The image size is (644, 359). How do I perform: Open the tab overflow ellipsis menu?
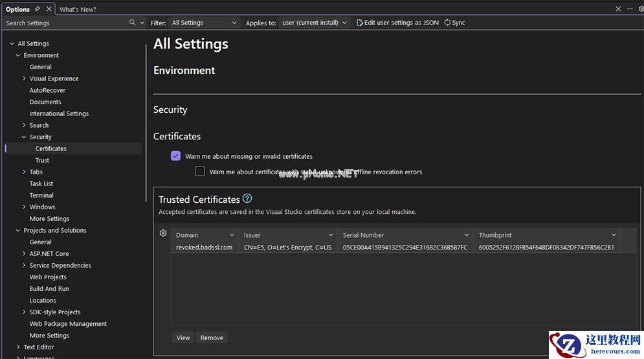point(630,9)
